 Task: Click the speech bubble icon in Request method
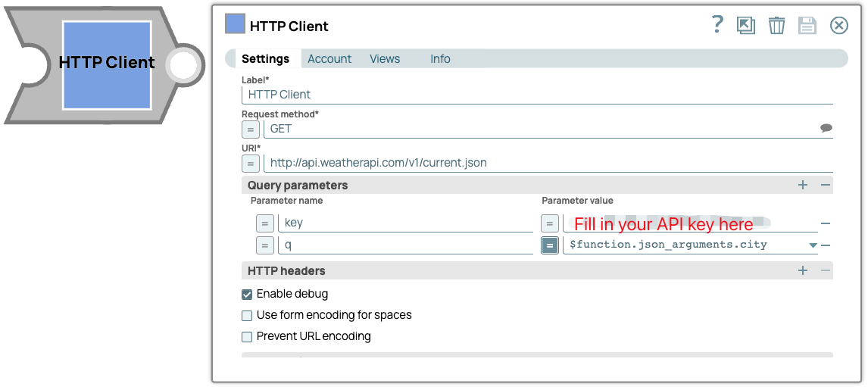point(826,129)
